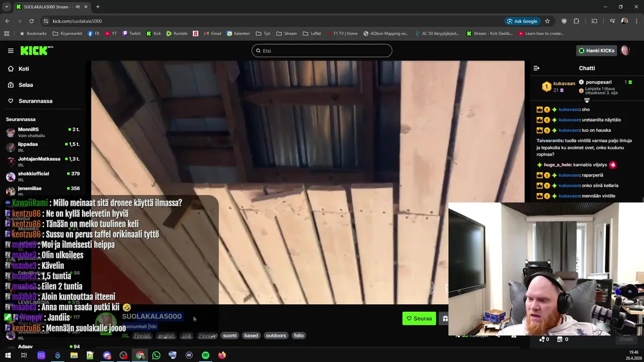Select the based stream tag
This screenshot has height=362, width=644.
[x=251, y=335]
